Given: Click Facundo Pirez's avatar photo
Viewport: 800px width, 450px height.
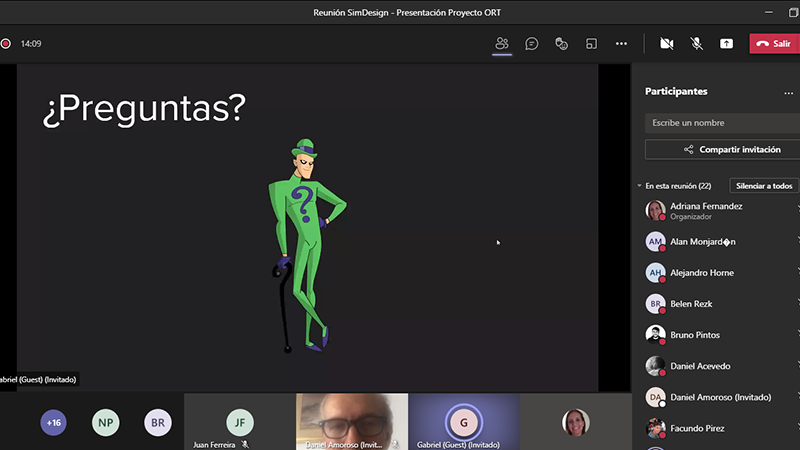Looking at the screenshot, I should (656, 428).
